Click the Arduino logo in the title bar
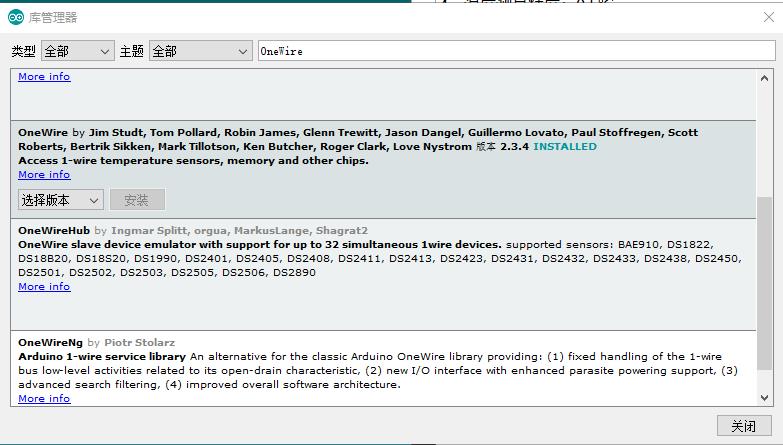Screen dimensions: 783x445 pyautogui.click(x=15, y=17)
